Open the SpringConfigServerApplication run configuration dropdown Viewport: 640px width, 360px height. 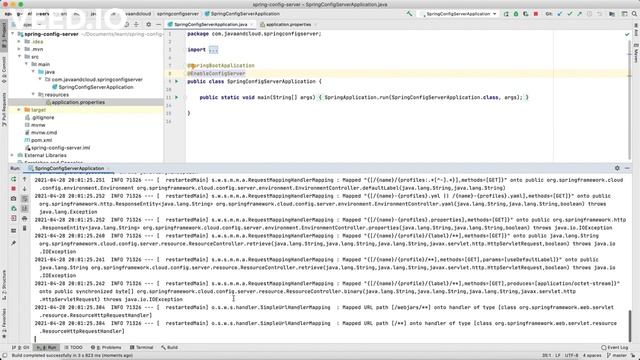tap(459, 14)
